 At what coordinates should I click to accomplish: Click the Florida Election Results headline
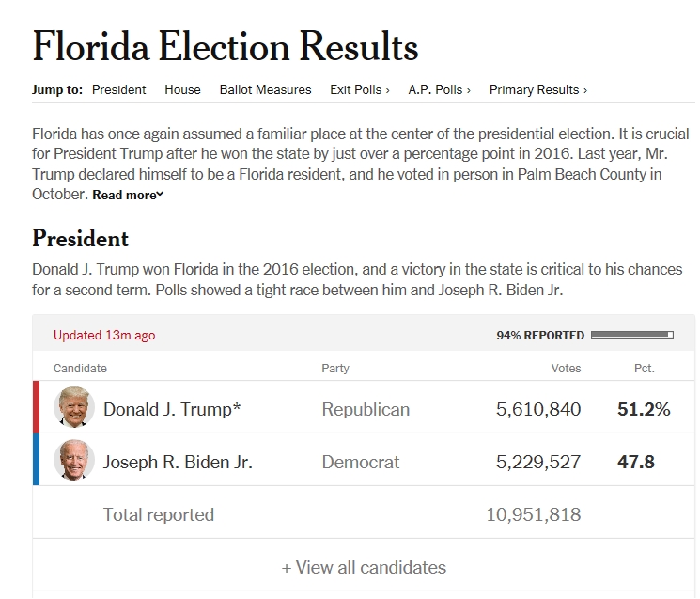coord(226,46)
